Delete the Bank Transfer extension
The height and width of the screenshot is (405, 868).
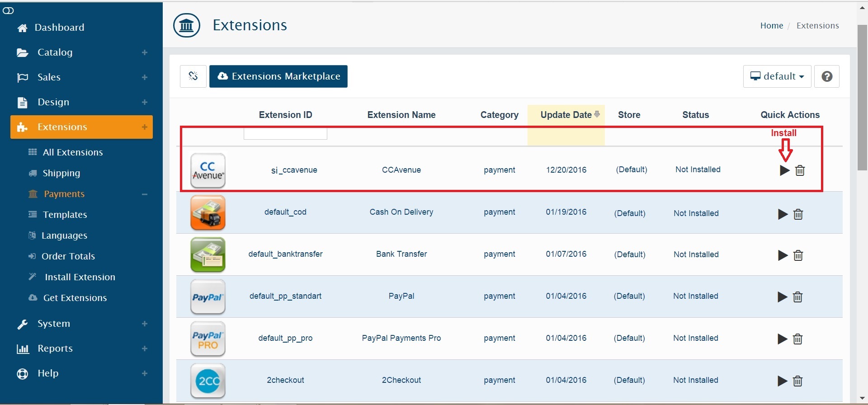pos(798,255)
